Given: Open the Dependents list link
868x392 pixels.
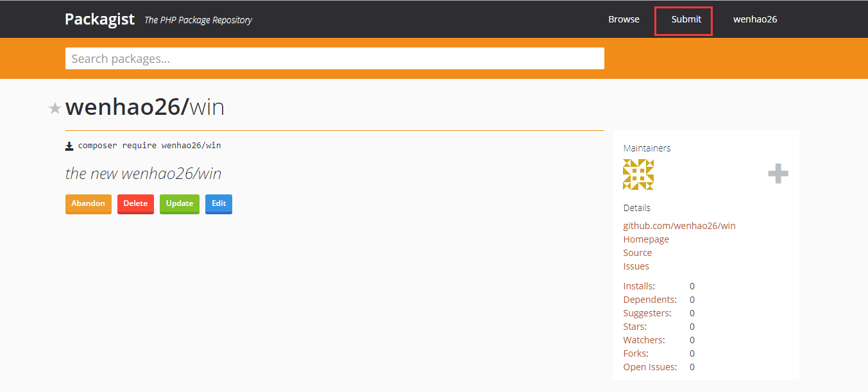Looking at the screenshot, I should pyautogui.click(x=650, y=300).
